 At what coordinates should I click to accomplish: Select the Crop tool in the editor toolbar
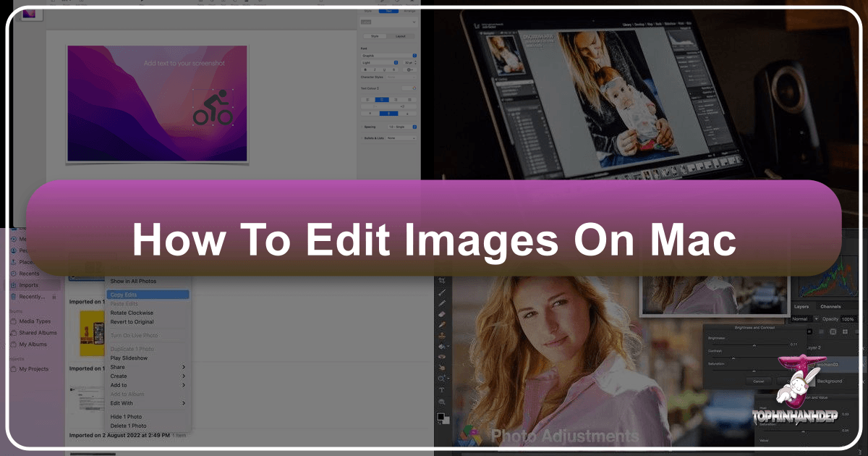tap(441, 279)
